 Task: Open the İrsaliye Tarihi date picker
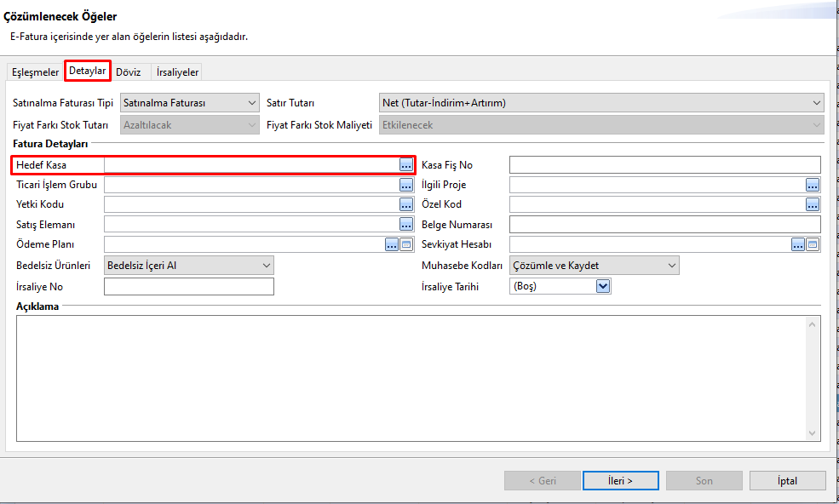[603, 287]
